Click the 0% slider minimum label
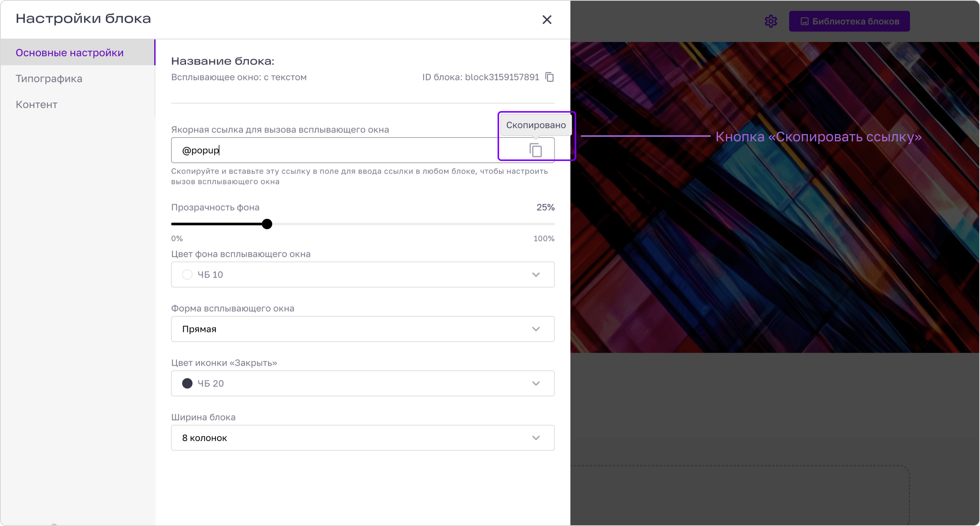980x526 pixels. (x=177, y=238)
